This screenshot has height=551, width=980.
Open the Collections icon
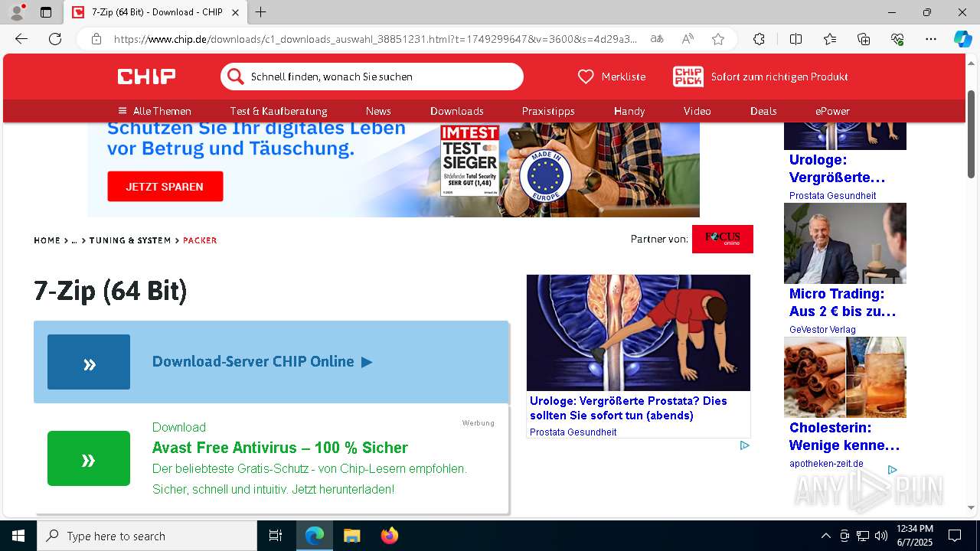(864, 39)
